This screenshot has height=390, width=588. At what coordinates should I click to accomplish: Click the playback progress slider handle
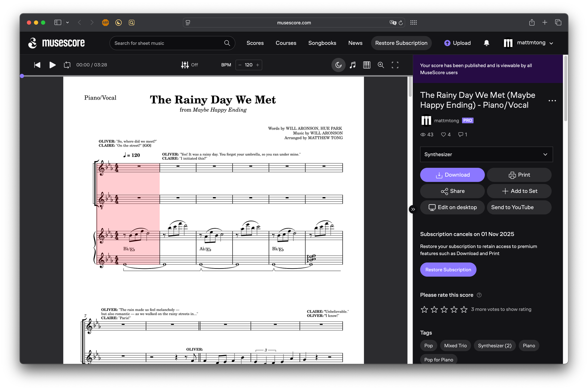click(22, 76)
